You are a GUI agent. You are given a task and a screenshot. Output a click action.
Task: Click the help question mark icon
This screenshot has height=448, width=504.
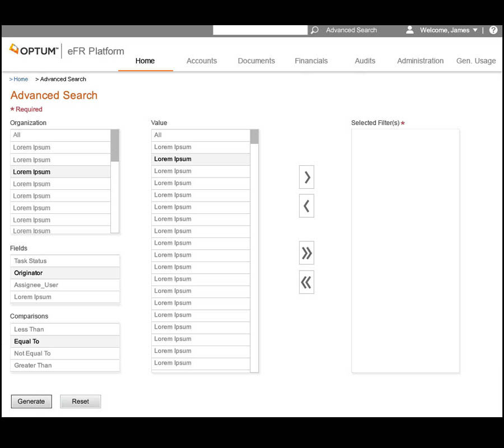[x=493, y=30]
